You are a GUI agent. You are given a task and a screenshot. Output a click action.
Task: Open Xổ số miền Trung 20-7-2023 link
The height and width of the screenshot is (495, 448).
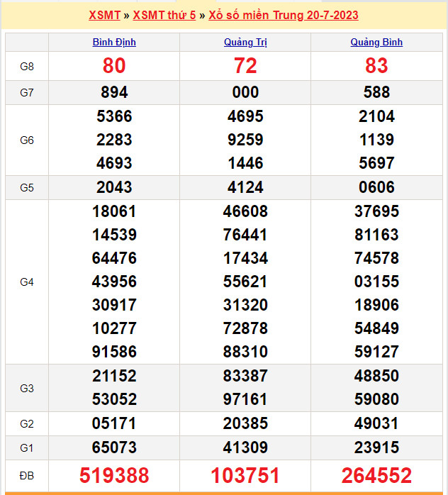pos(284,15)
